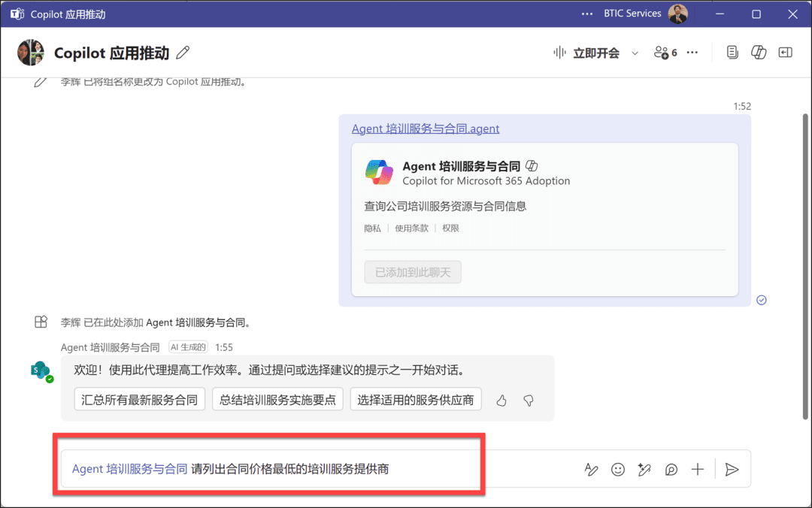Viewport: 812px width, 508px height.
Task: Give thumbs down to agent message
Action: tap(529, 401)
